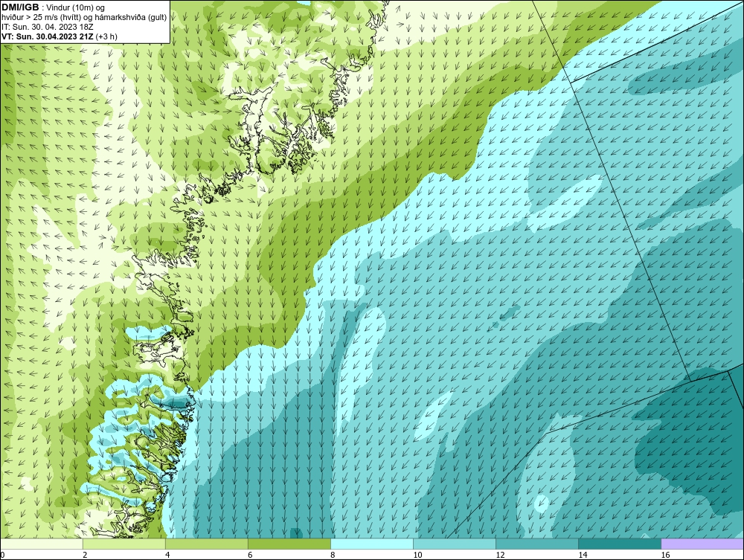Click the legend scale value 10
744x560 pixels.
tap(417, 555)
